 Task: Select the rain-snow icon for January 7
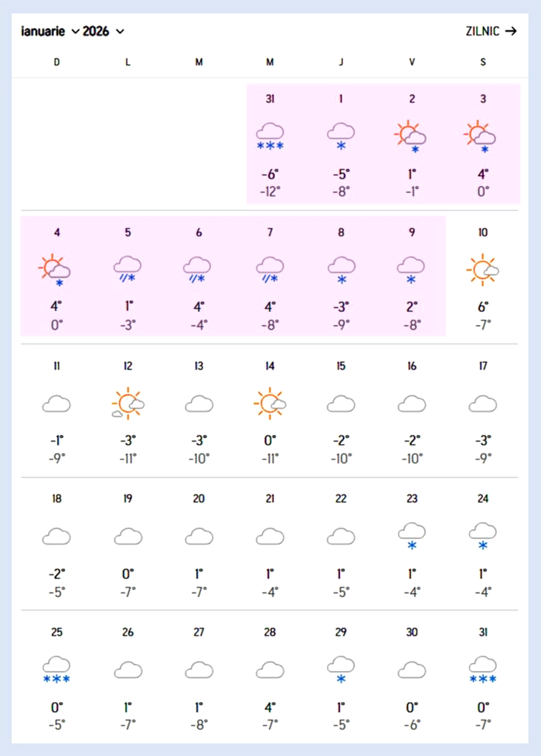[270, 270]
